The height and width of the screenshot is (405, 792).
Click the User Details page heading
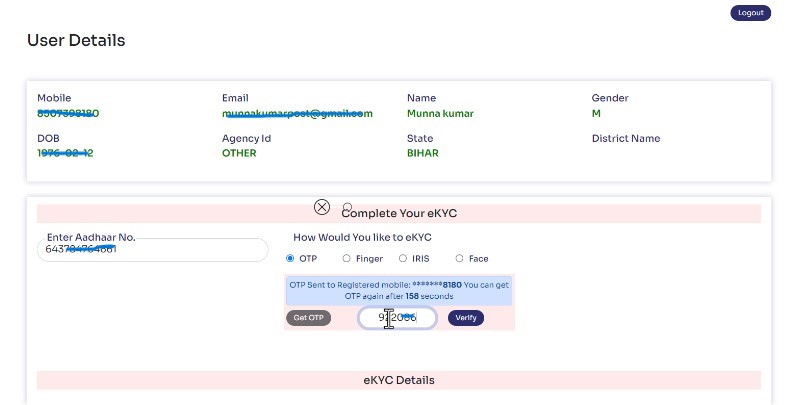[x=76, y=41]
